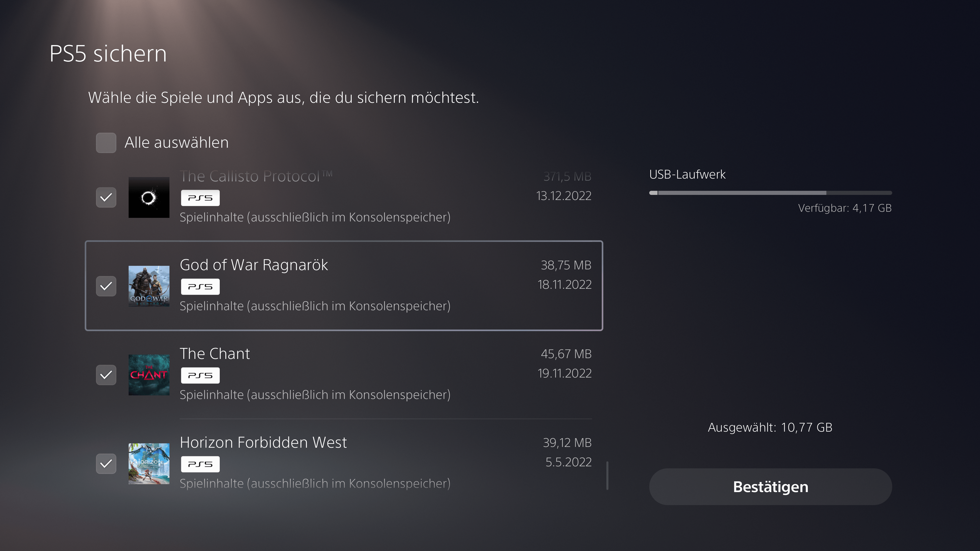This screenshot has width=980, height=551.
Task: Click The Chant game cover thumbnail
Action: (x=149, y=375)
